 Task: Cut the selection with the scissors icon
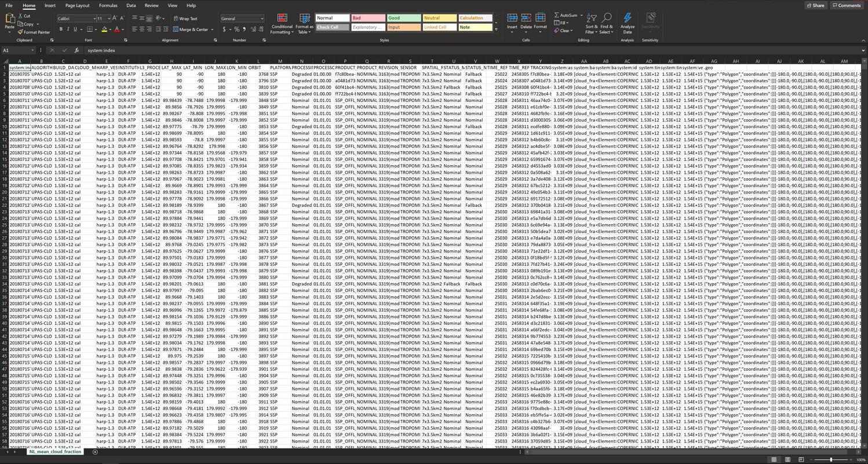(x=20, y=16)
